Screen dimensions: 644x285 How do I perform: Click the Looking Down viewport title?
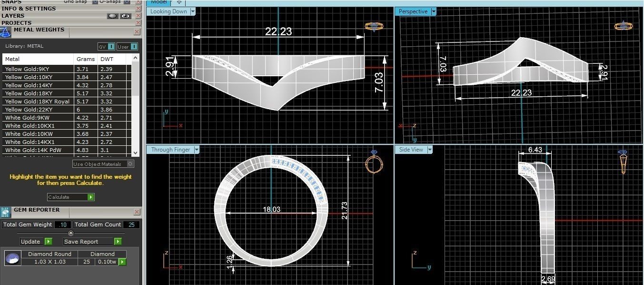click(x=168, y=11)
